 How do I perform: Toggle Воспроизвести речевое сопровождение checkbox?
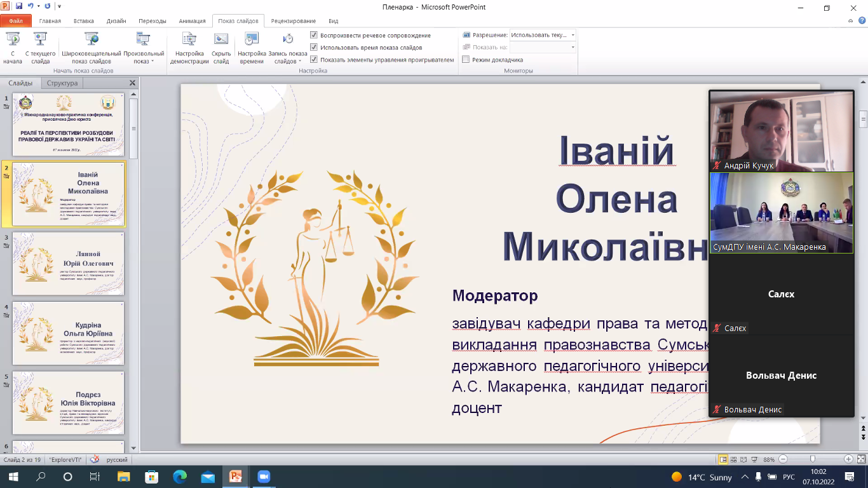click(x=314, y=35)
